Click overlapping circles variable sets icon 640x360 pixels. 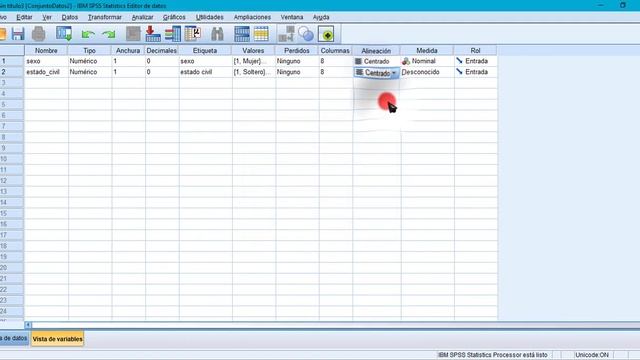[306, 34]
